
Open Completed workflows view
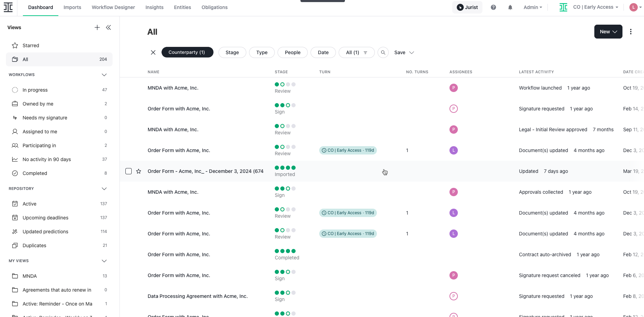click(x=59, y=173)
